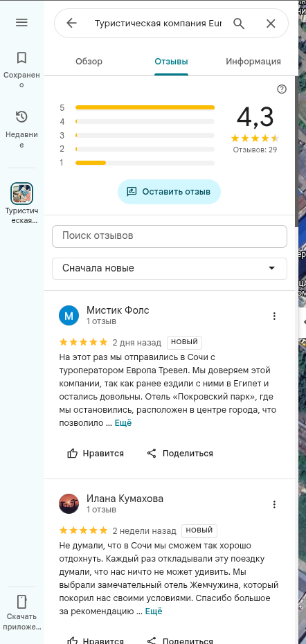Go back with the arrow icon
The height and width of the screenshot is (644, 306).
point(71,24)
